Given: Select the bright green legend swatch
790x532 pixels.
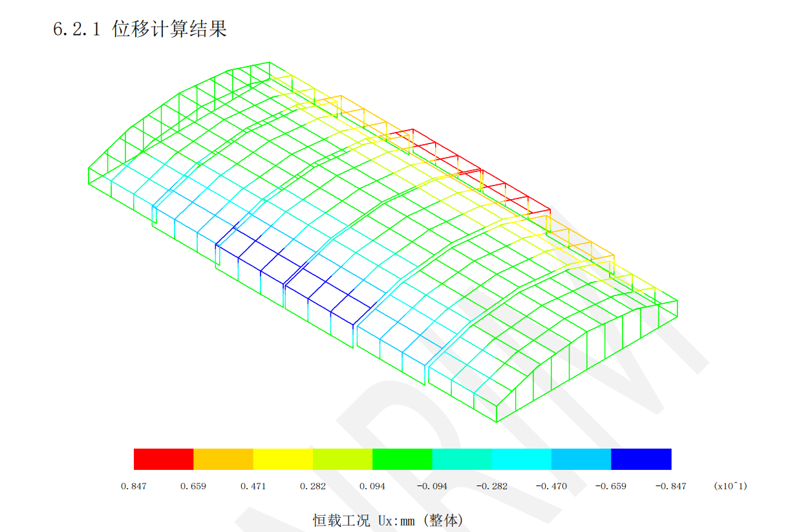Looking at the screenshot, I should 402,459.
